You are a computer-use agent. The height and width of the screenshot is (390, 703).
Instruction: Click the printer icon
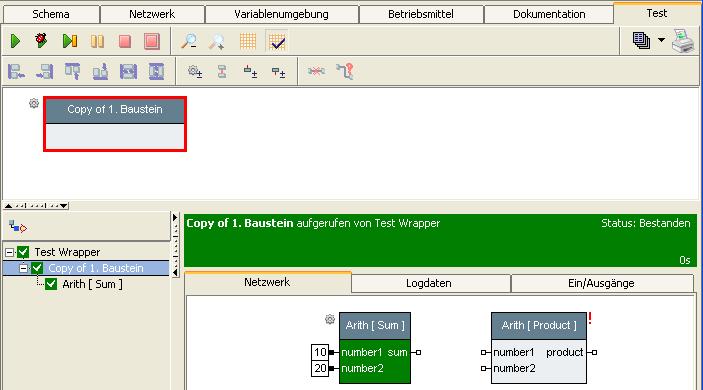pyautogui.click(x=684, y=40)
